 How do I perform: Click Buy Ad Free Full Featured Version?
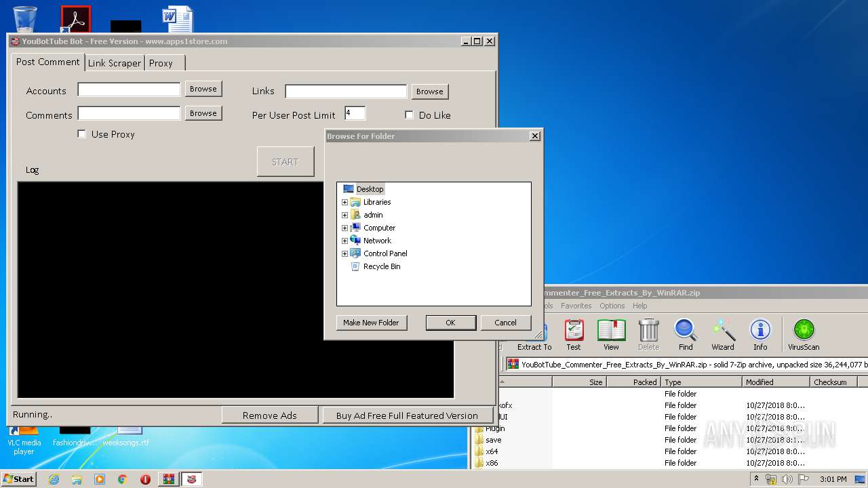407,415
